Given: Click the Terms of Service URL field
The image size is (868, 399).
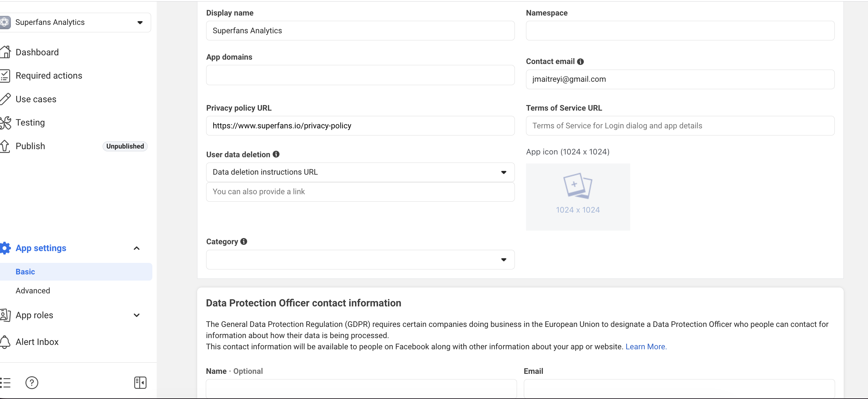Looking at the screenshot, I should (x=680, y=126).
